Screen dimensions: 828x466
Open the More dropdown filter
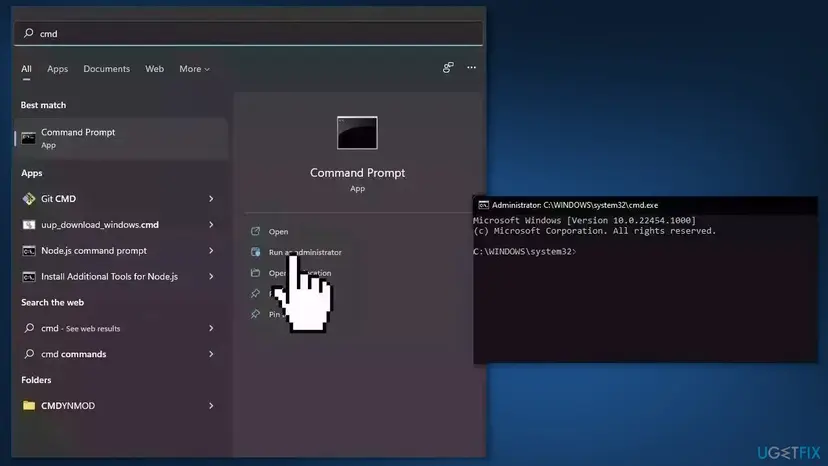pos(194,69)
